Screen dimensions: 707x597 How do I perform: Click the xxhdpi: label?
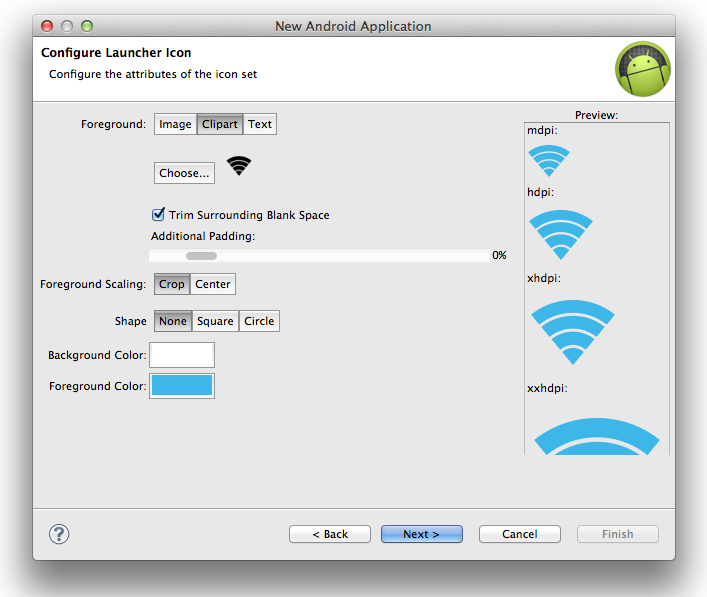547,388
